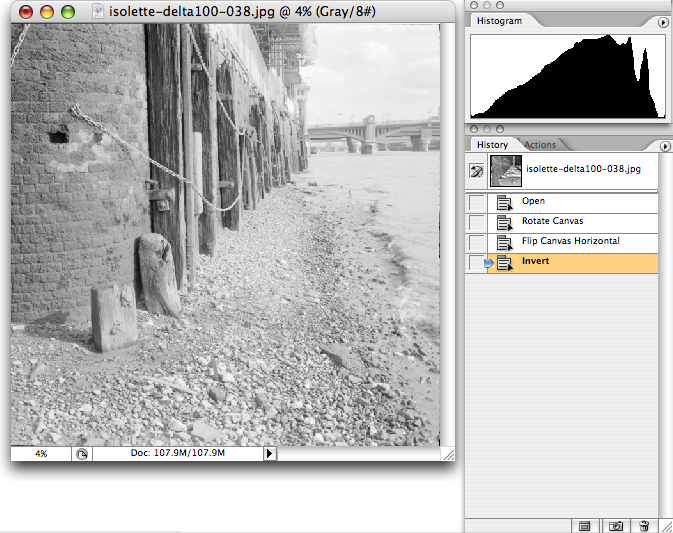
Task: Click the Open state document icon
Action: pyautogui.click(x=504, y=203)
